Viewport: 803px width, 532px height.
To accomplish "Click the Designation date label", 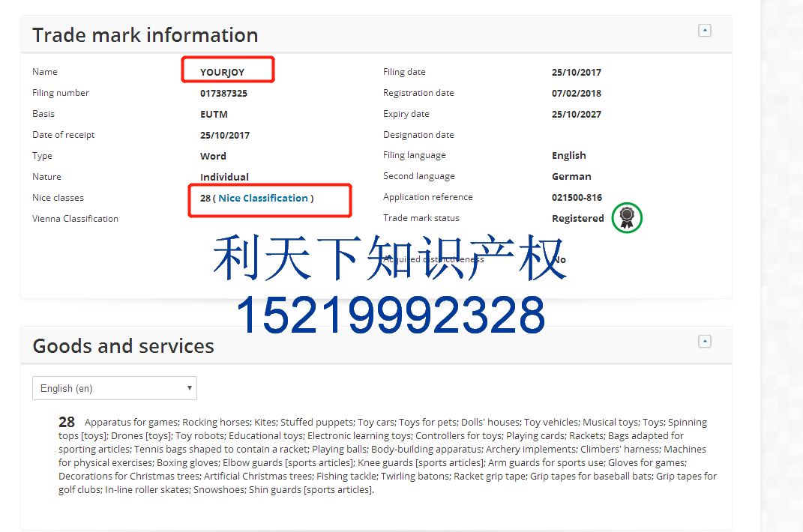I will click(x=418, y=135).
